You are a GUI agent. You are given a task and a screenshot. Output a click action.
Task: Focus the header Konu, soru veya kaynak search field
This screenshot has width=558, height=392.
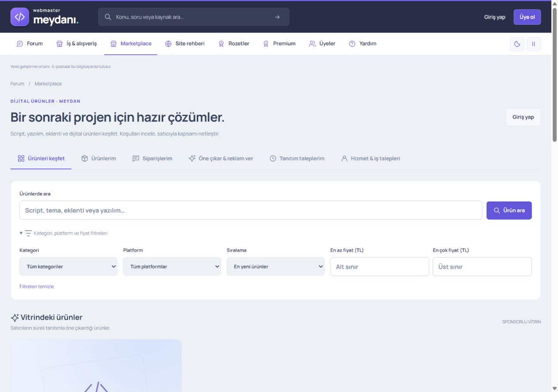pyautogui.click(x=194, y=17)
